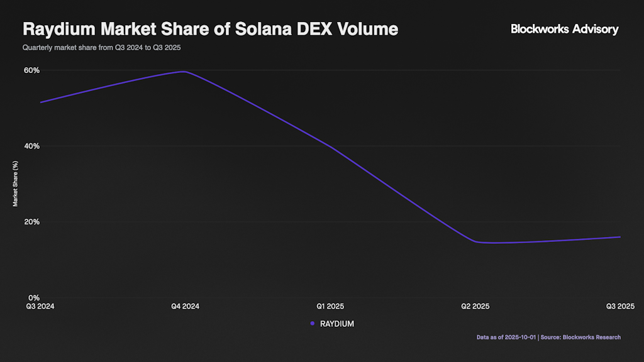Viewport: 644px width, 362px height.
Task: Click the line's end point at Q3 2025
Action: (x=620, y=237)
